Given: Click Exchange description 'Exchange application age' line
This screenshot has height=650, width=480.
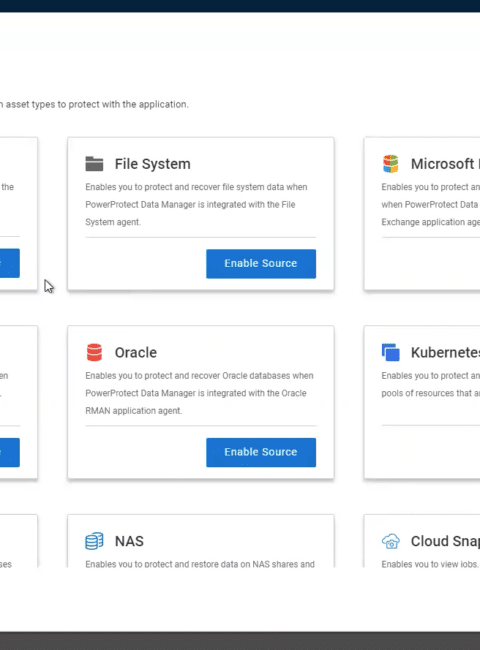Looking at the screenshot, I should pos(430,222).
